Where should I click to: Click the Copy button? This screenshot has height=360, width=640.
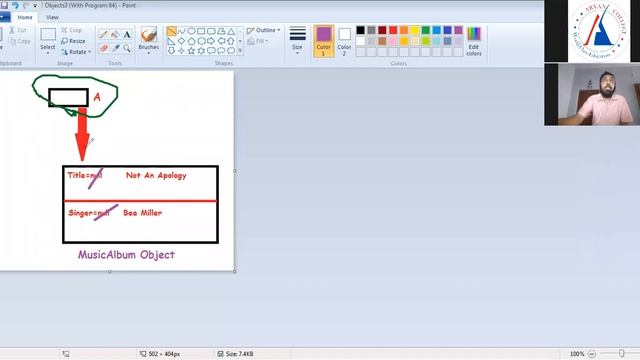coord(20,41)
